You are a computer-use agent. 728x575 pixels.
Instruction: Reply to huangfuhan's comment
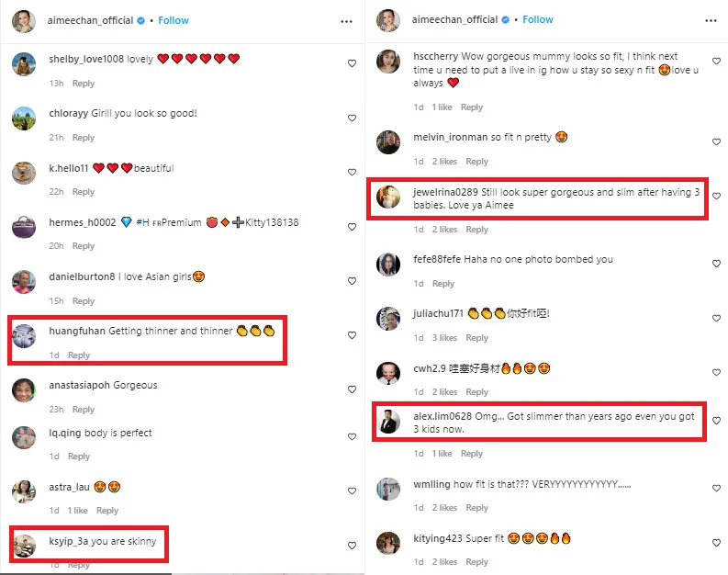79,355
